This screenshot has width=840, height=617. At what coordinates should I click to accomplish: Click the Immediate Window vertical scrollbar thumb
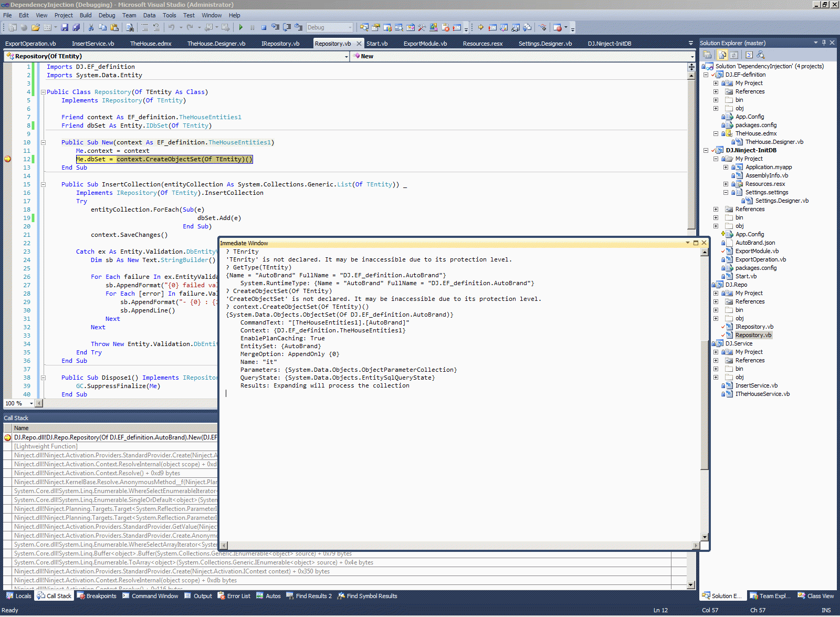[705, 404]
